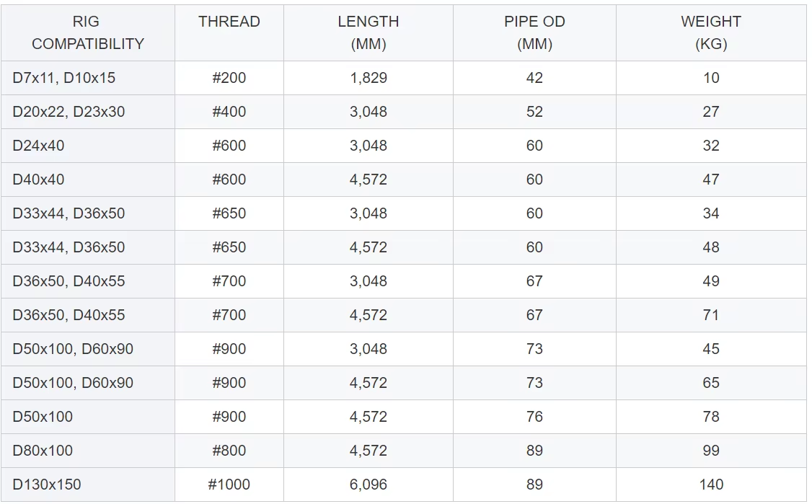Select the PIPE OD (MM) header cell
This screenshot has height=504, width=812.
point(534,32)
